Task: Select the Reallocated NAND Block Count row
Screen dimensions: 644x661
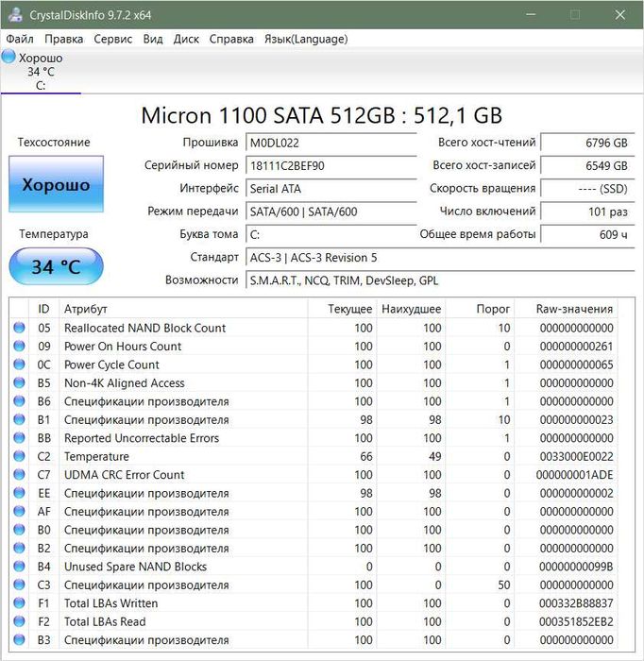Action: [314, 328]
